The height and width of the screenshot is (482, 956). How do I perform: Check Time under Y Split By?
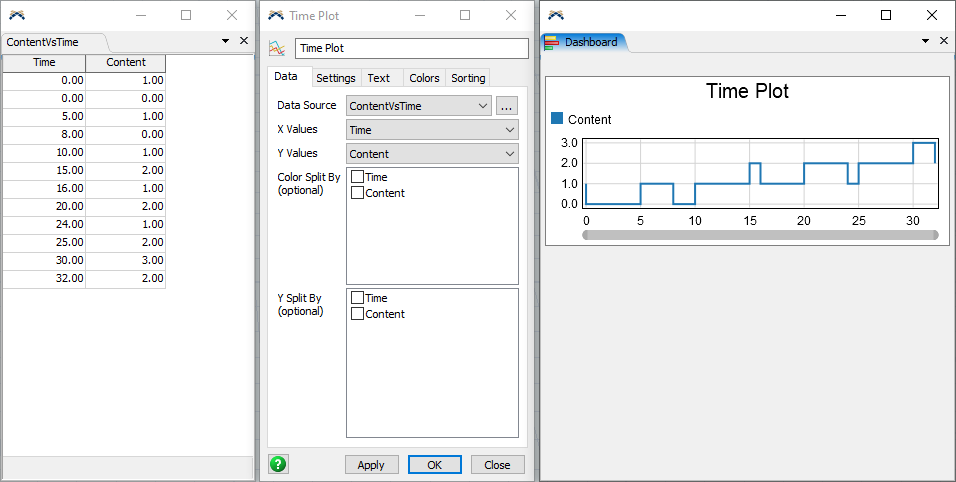(x=357, y=298)
